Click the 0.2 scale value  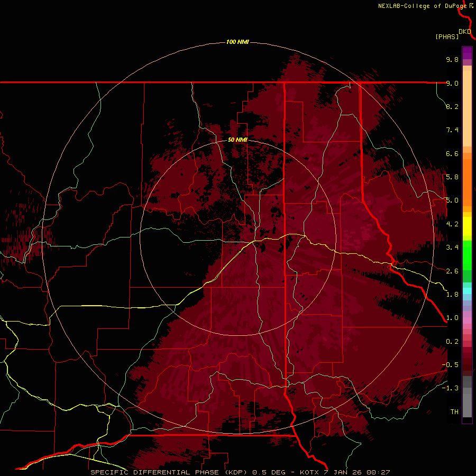click(452, 342)
